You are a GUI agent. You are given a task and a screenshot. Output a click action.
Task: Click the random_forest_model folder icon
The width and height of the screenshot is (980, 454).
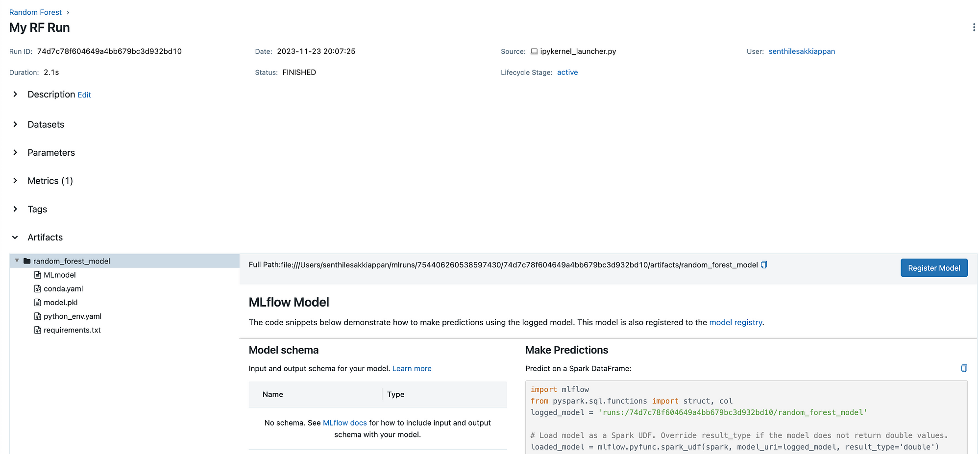(x=27, y=261)
